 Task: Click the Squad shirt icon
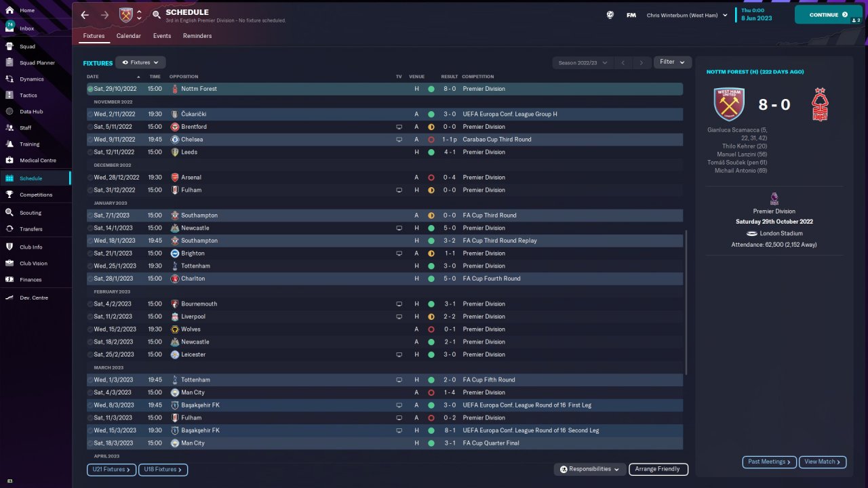tap(9, 47)
